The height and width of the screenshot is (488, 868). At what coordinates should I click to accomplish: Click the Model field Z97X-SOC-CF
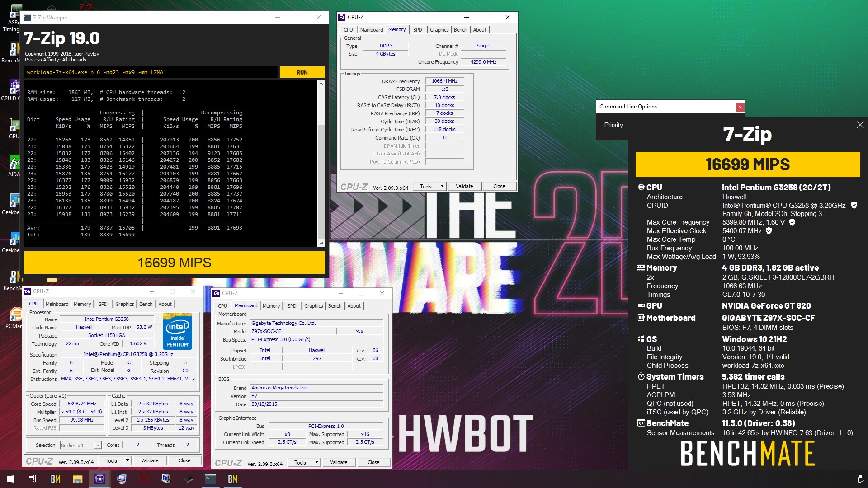point(292,332)
